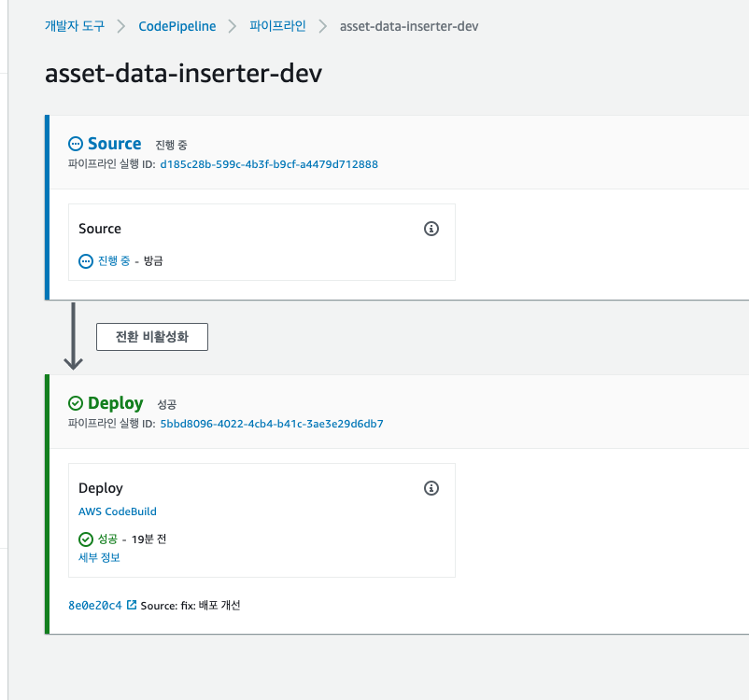Open the AWS CodeBuild link
The height and width of the screenshot is (700, 749).
click(118, 511)
